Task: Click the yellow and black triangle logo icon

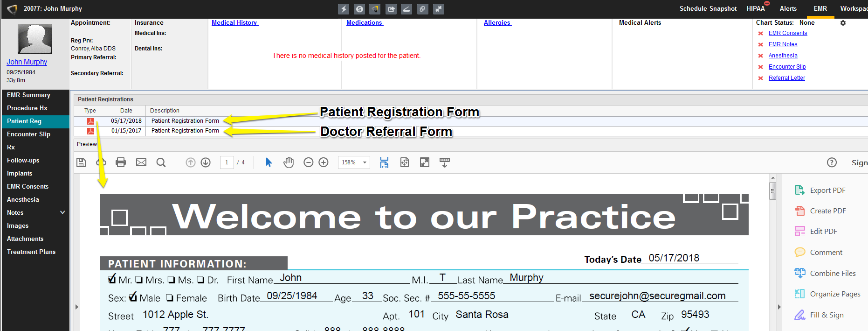Action: 375,9
